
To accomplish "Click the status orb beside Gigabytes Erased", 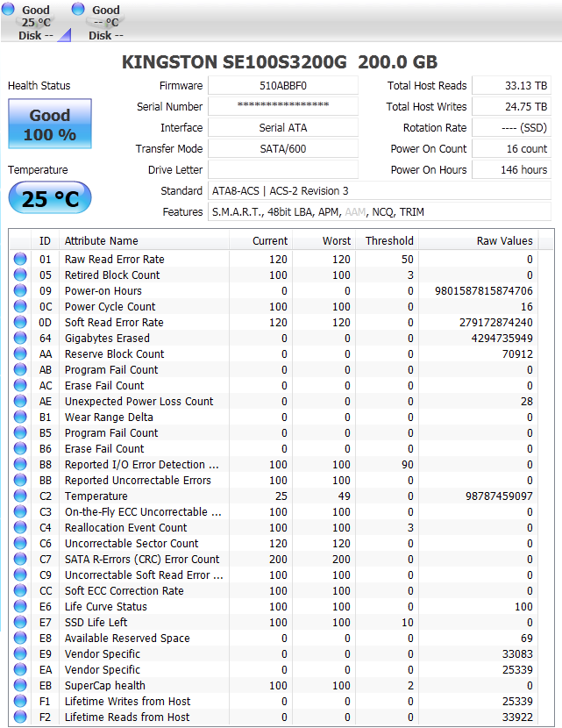I will [20, 339].
